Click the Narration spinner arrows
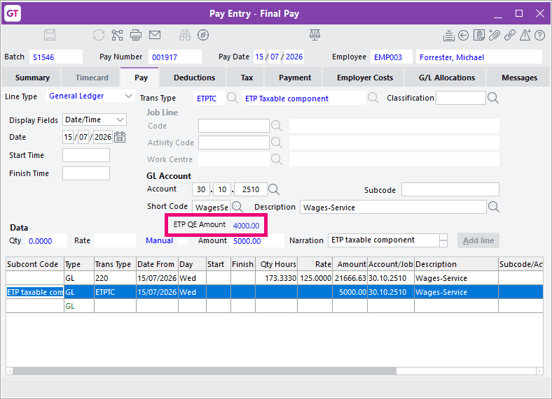The width and height of the screenshot is (552, 399). [444, 240]
